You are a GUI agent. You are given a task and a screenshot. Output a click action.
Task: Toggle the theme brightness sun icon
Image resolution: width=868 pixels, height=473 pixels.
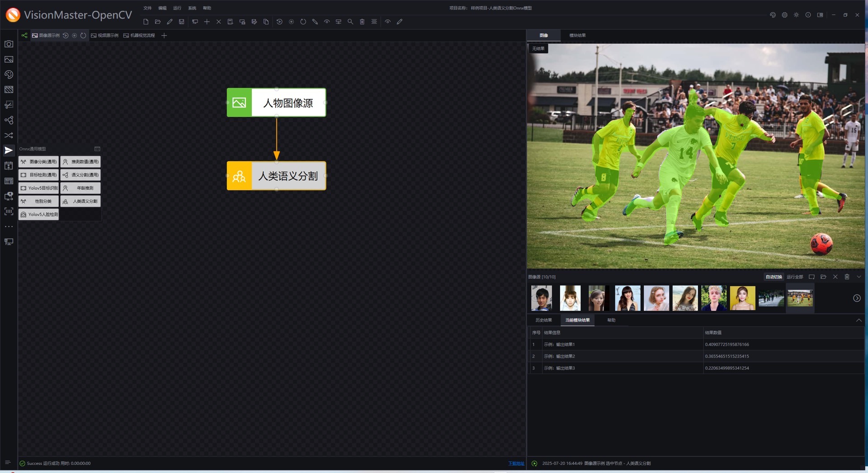point(796,15)
